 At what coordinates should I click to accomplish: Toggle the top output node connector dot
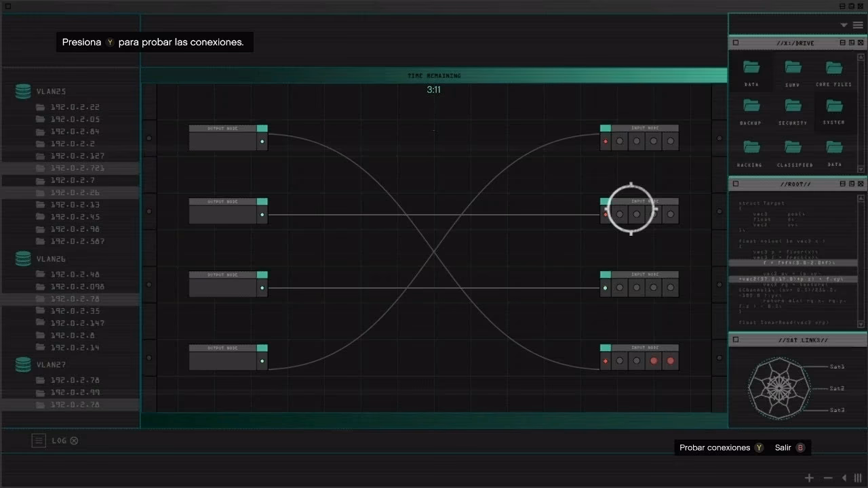pos(262,142)
